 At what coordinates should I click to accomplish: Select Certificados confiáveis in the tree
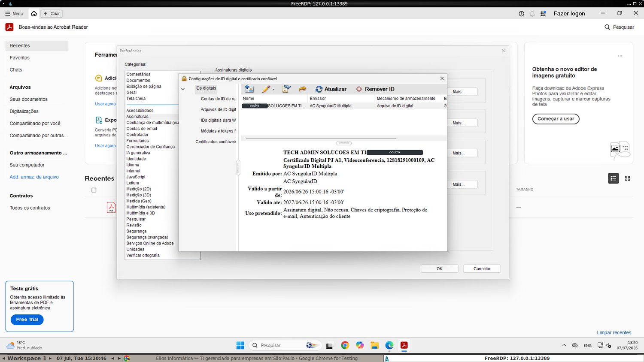point(216,142)
